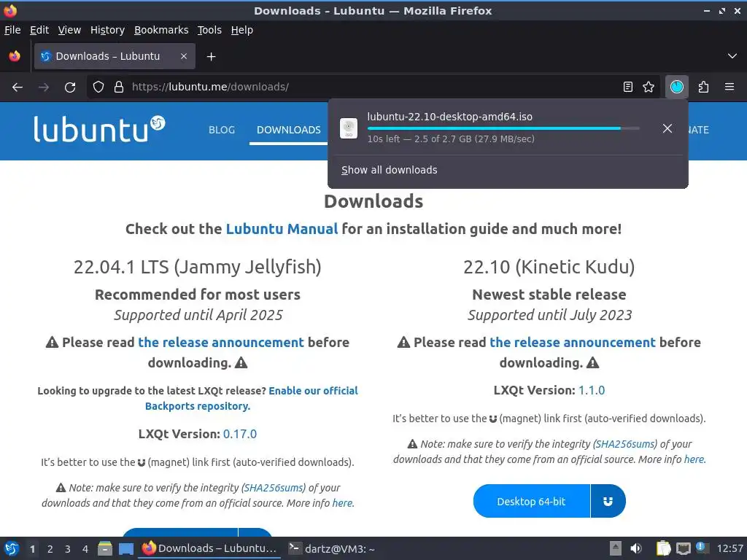Screen dimensions: 747x560
Task: Click the downloads progress toolbar button
Action: pos(676,87)
